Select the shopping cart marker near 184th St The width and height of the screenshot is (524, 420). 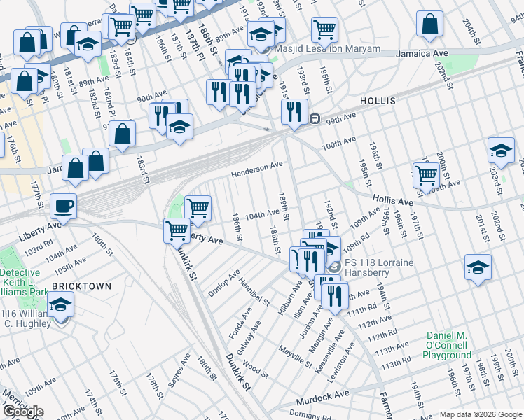122,27
